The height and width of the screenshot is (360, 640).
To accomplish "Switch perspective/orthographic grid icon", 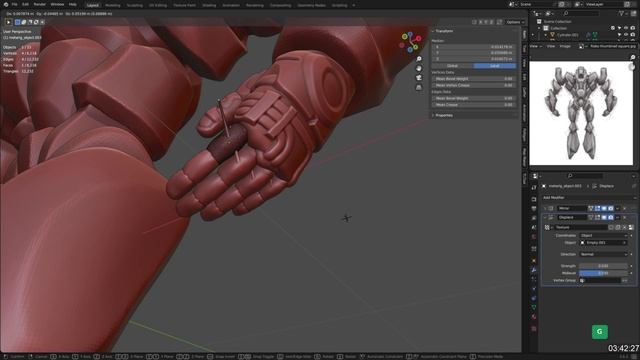I will (x=419, y=87).
